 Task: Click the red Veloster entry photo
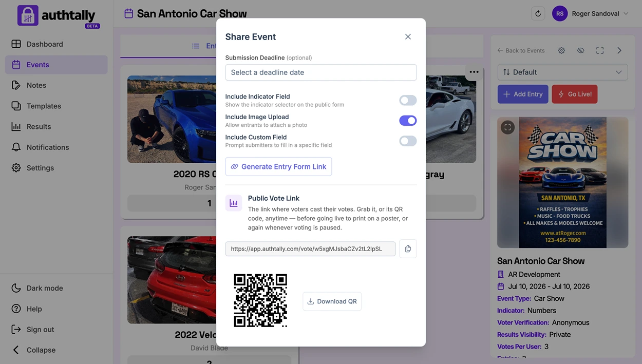point(172,280)
